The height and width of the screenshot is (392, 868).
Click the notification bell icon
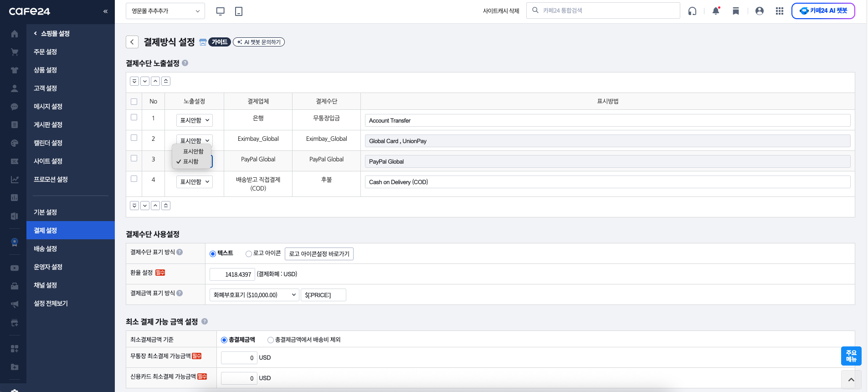(x=716, y=11)
